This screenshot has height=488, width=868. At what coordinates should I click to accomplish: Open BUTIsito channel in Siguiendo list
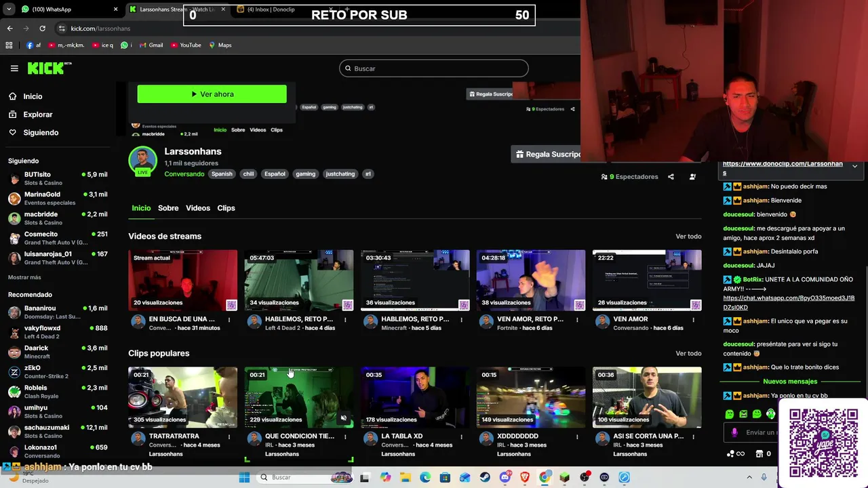pos(58,178)
